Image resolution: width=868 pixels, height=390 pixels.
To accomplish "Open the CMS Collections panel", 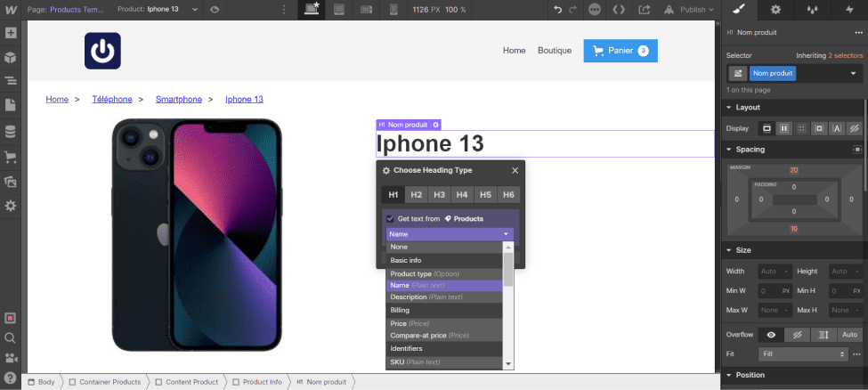I will [10, 131].
